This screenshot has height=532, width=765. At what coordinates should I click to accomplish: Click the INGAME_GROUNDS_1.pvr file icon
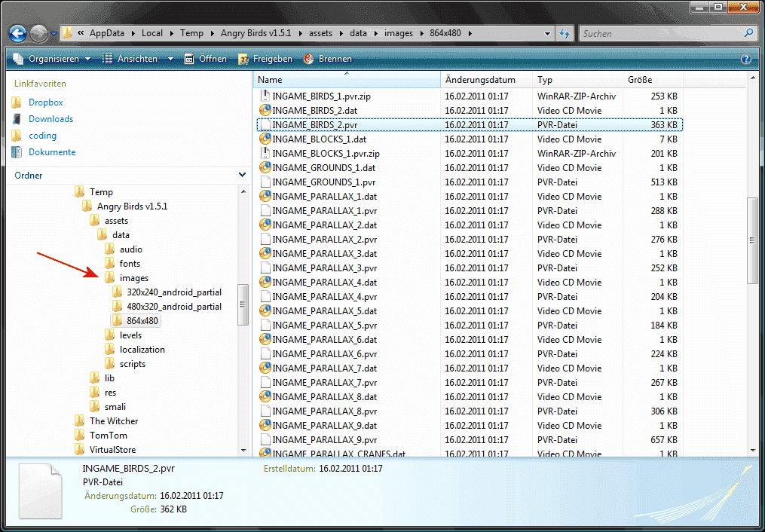[x=265, y=182]
